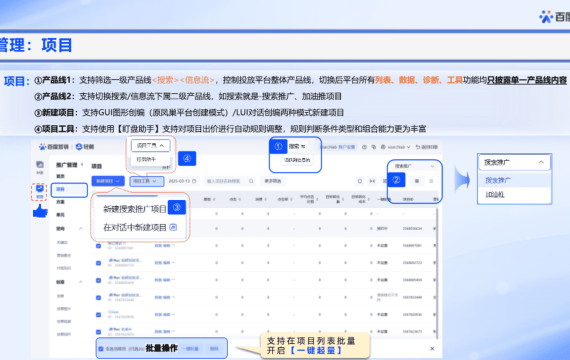
Task: Collapse the enlarged 搜索推广 dropdown
Action: pyautogui.click(x=541, y=162)
